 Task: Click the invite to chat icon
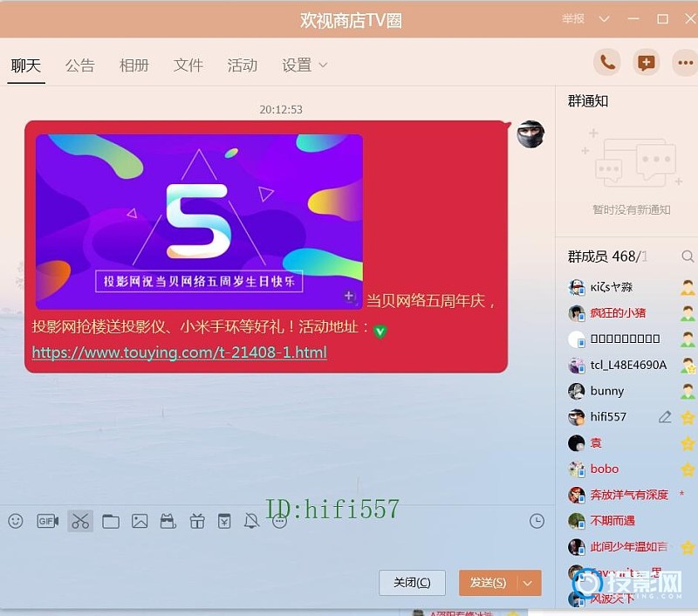(647, 62)
